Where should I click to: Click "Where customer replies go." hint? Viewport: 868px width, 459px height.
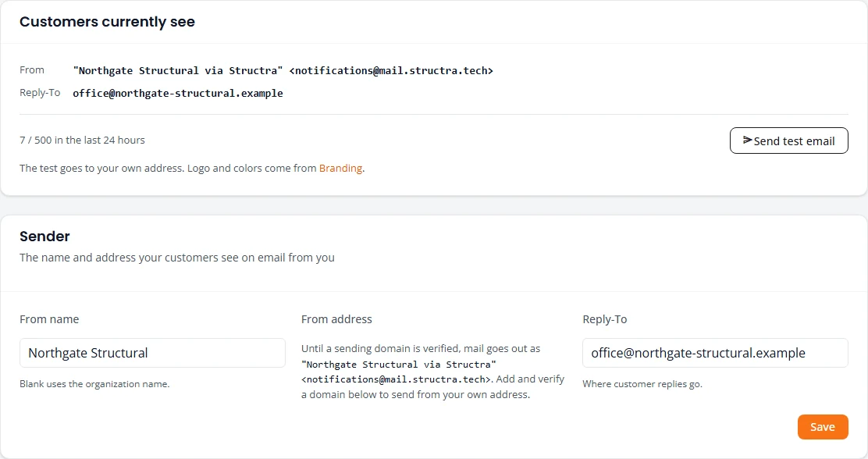pyautogui.click(x=642, y=384)
